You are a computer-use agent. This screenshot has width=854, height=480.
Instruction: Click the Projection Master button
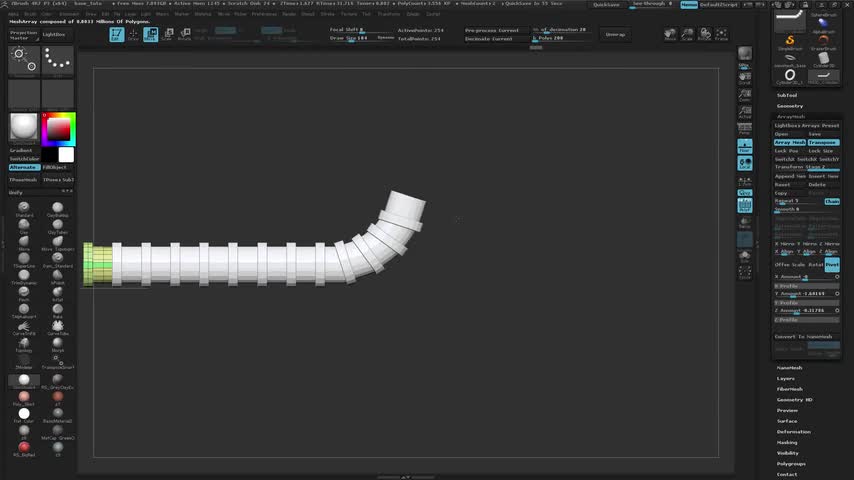pyautogui.click(x=24, y=35)
